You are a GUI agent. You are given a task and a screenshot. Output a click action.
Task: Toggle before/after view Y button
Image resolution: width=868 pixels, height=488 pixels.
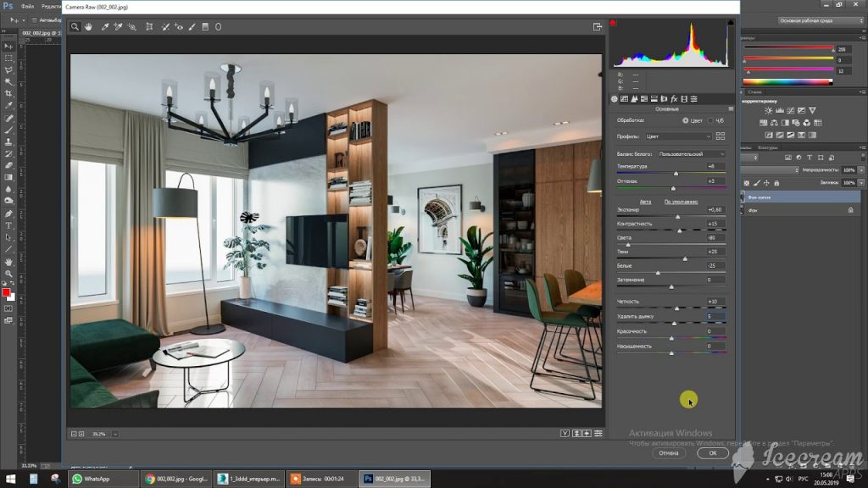click(565, 434)
